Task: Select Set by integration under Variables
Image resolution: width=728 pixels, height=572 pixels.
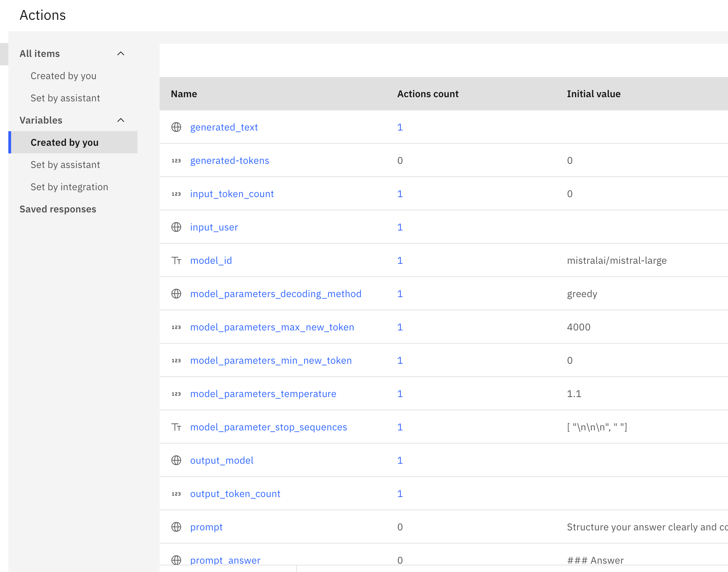Action: tap(69, 187)
